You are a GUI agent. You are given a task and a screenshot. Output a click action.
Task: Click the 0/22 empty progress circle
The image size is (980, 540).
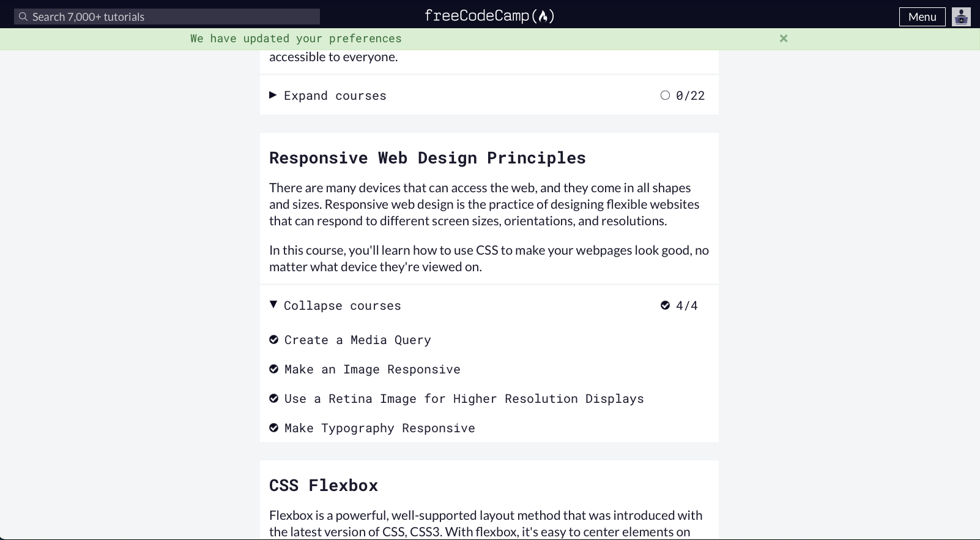(665, 96)
